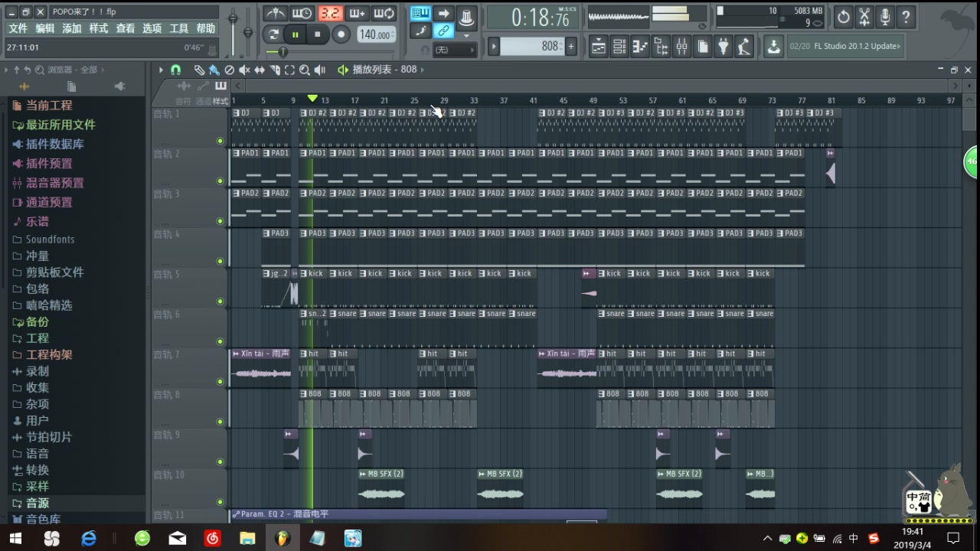Click the tempo field showing 140.000
Viewport: 980px width, 551px height.
376,34
